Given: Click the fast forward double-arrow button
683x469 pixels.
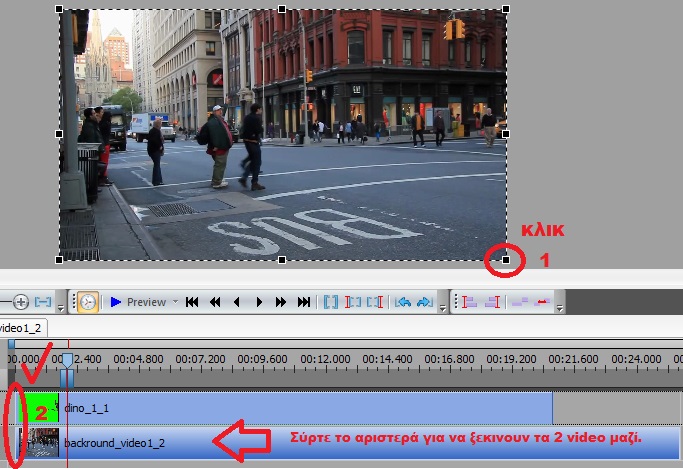Looking at the screenshot, I should [281, 302].
